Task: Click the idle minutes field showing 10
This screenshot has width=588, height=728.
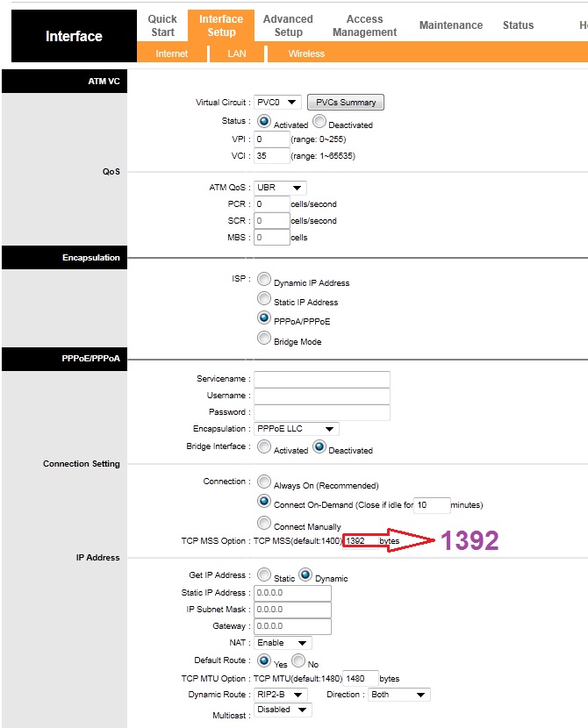Action: click(432, 505)
